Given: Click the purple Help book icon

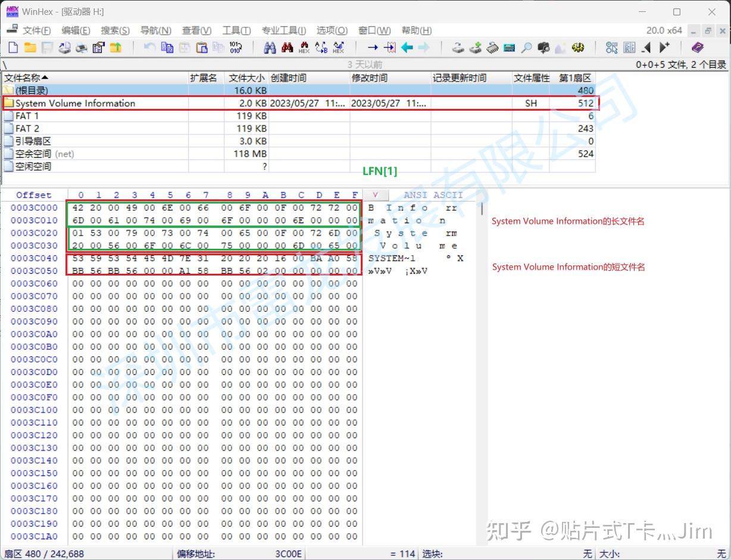Looking at the screenshot, I should tap(698, 48).
